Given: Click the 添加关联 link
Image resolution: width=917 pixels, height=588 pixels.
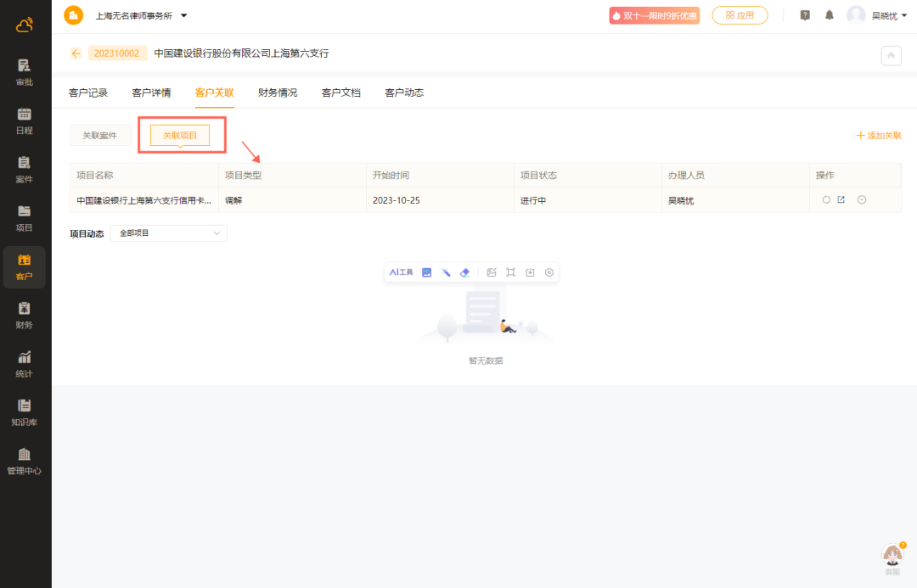Looking at the screenshot, I should pyautogui.click(x=879, y=136).
